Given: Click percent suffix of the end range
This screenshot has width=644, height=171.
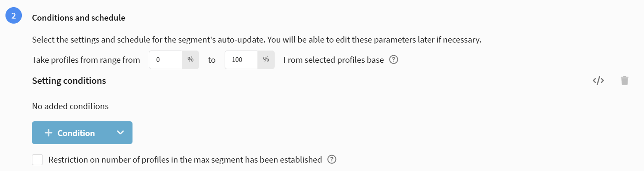Looking at the screenshot, I should pos(266,60).
